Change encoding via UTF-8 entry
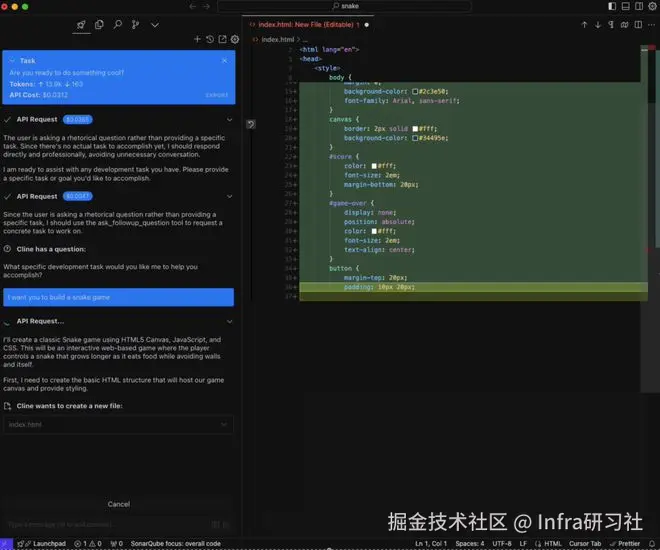This screenshot has width=660, height=550. tap(502, 544)
